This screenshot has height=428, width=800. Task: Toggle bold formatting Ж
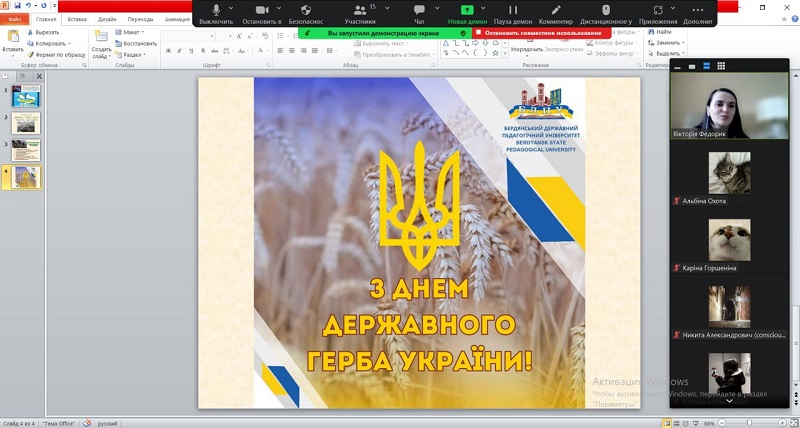[x=168, y=51]
